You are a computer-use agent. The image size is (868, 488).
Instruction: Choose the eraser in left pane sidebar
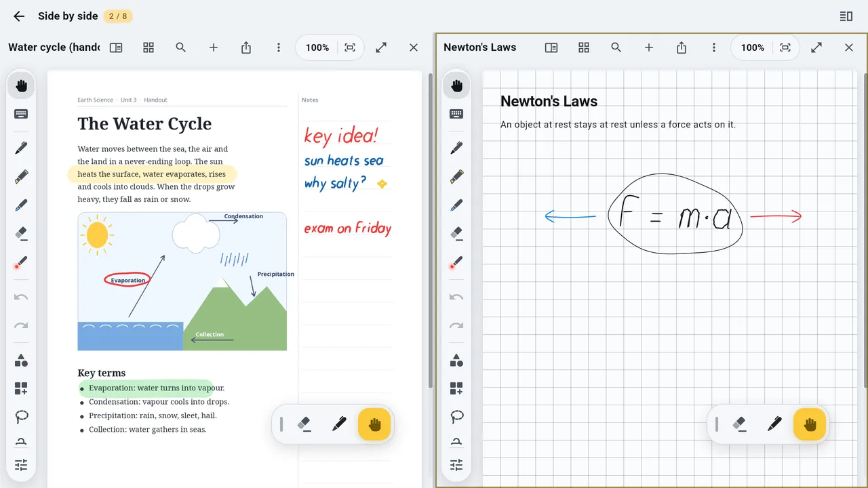pos(21,233)
